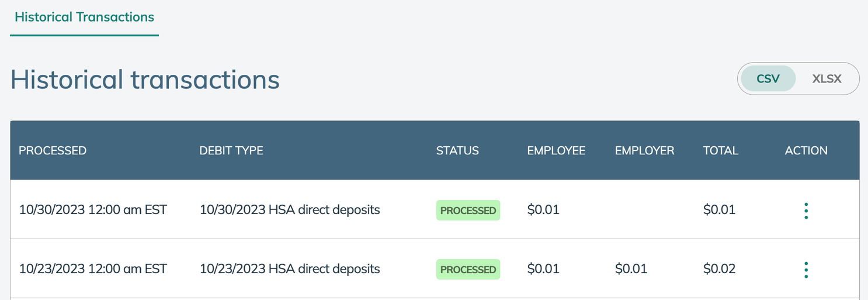
Task: Click the PROCESSED column header
Action: pos(53,150)
